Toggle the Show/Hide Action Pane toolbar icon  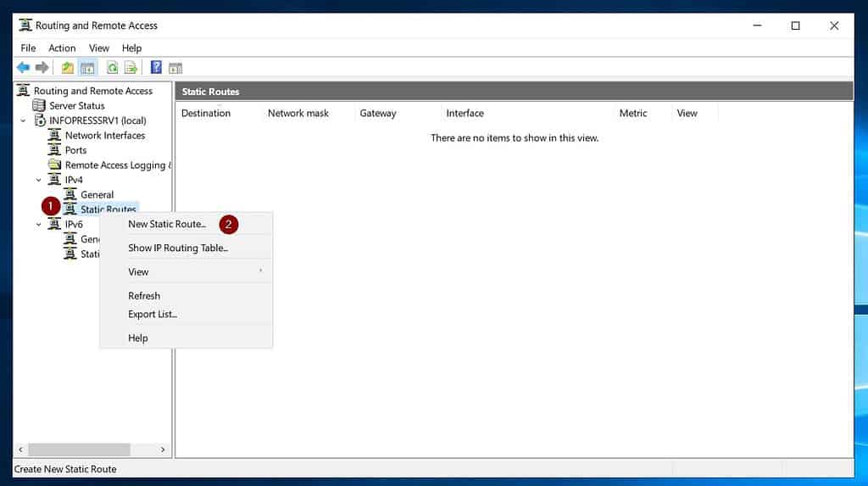[x=175, y=68]
